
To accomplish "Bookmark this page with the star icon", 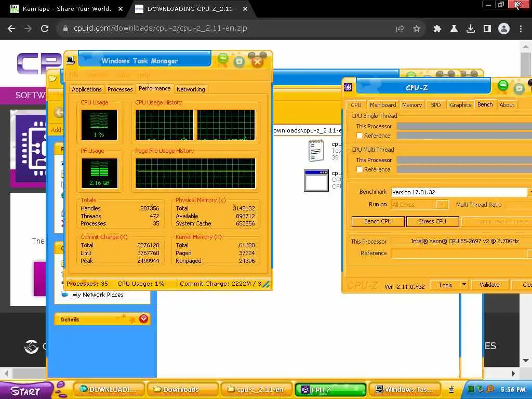I will coord(417,29).
